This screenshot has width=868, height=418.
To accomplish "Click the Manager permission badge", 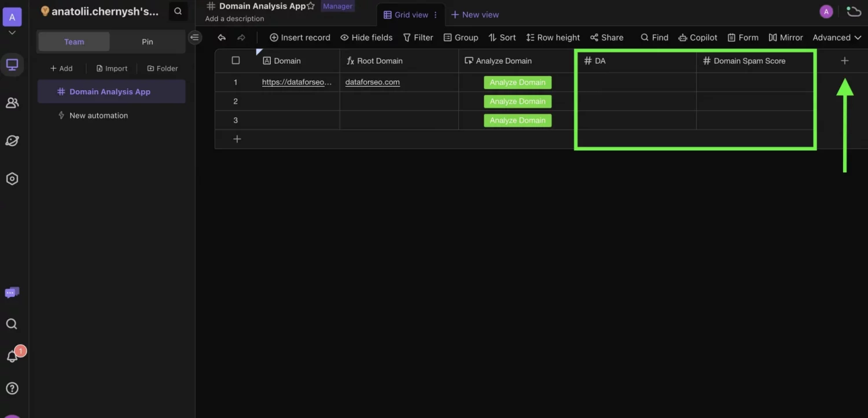I will coord(337,6).
